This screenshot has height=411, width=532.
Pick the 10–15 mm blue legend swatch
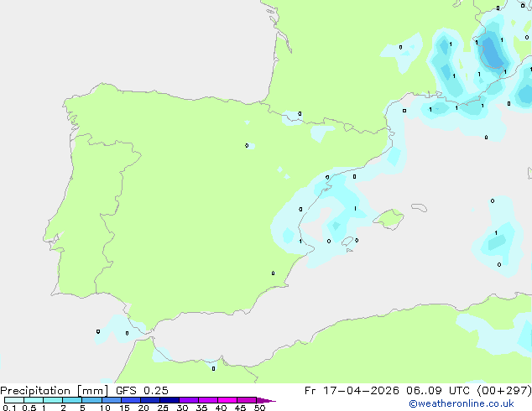click(111, 400)
